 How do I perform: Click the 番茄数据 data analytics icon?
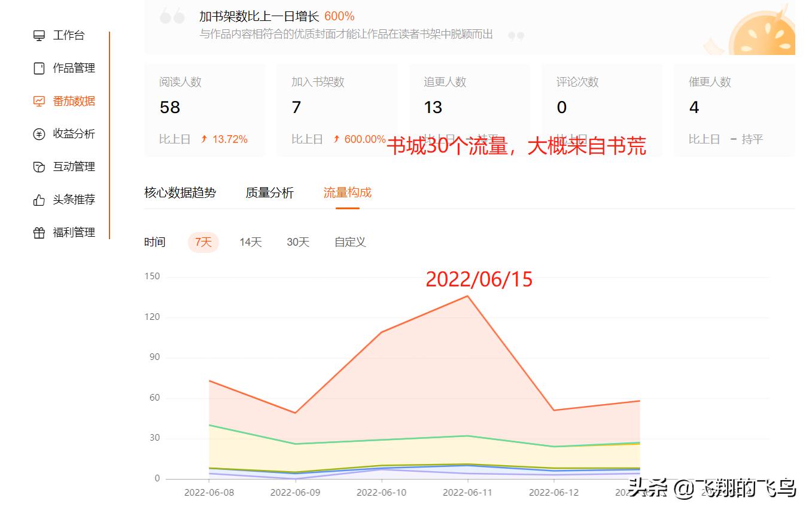(38, 100)
